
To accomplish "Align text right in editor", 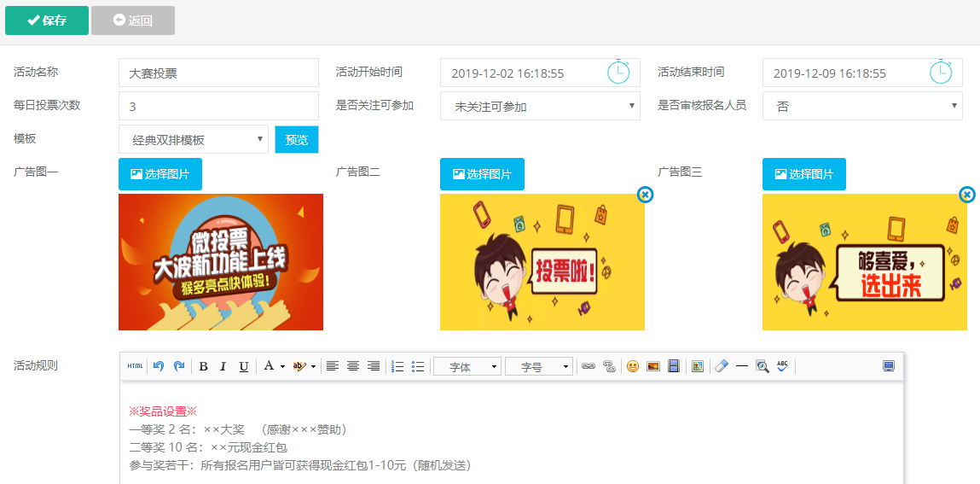I will click(373, 366).
